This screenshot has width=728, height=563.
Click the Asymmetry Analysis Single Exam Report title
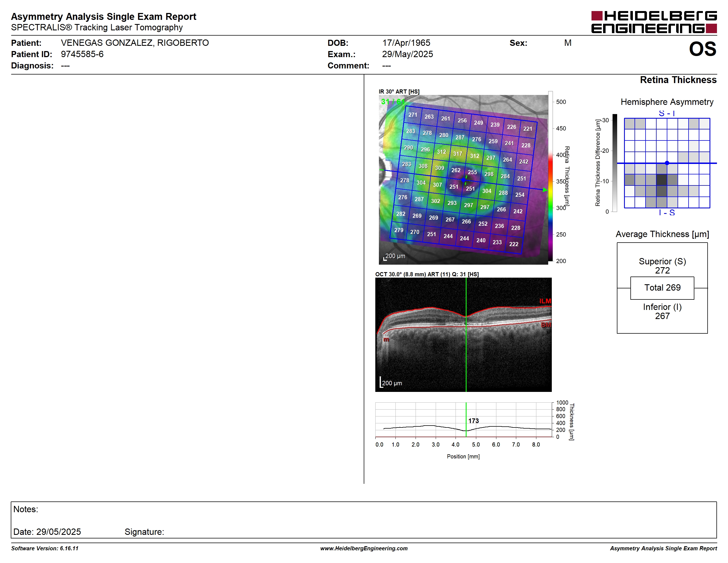click(x=104, y=16)
